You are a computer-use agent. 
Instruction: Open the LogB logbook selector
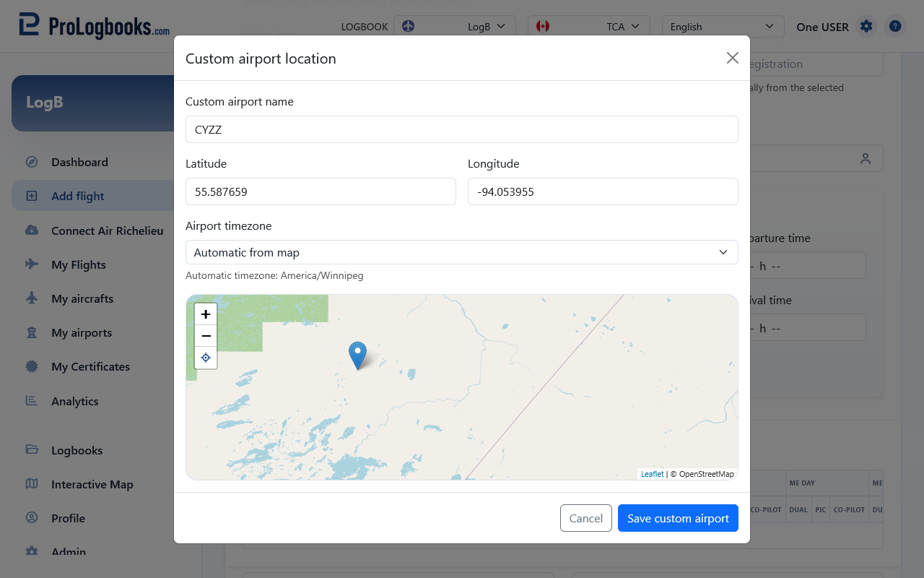coord(455,27)
